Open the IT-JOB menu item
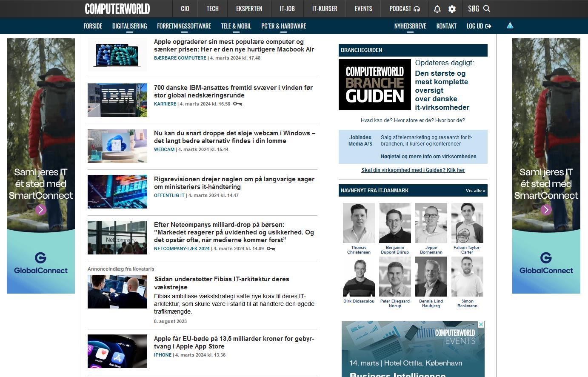The width and height of the screenshot is (588, 377). click(x=287, y=9)
